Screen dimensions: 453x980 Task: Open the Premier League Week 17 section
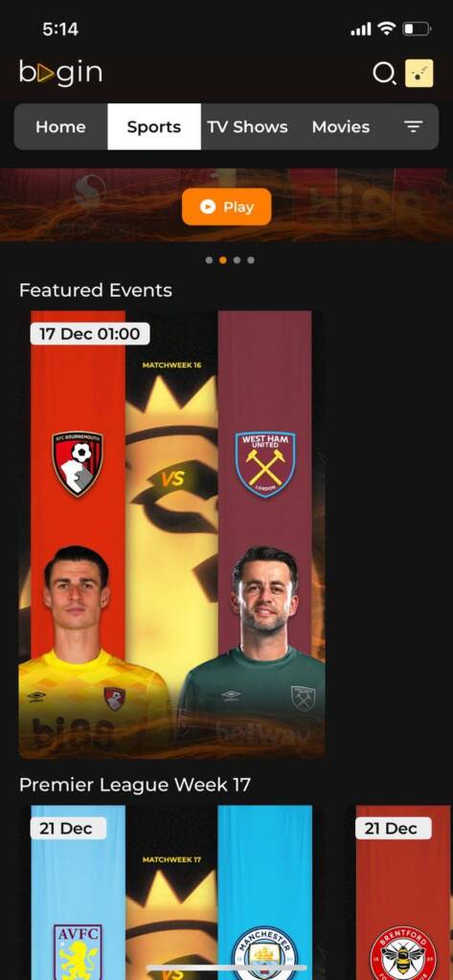135,785
